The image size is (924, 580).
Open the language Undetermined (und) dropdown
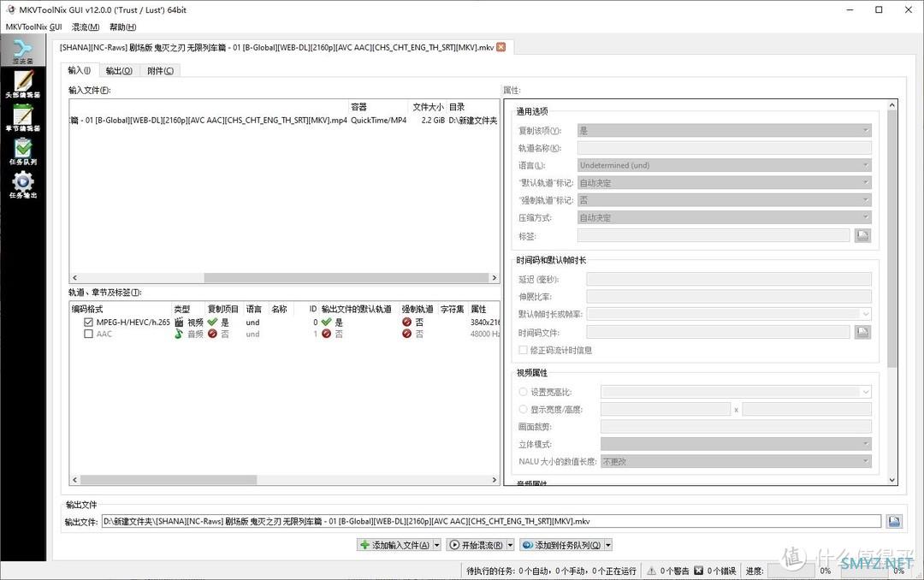725,166
